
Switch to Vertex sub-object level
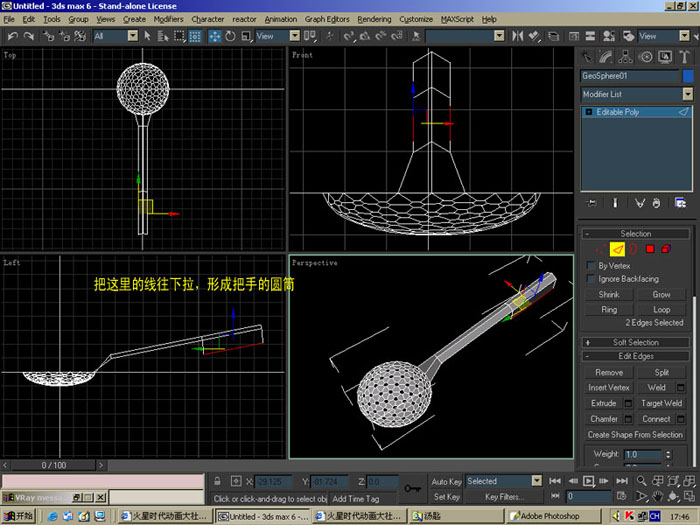tap(601, 249)
